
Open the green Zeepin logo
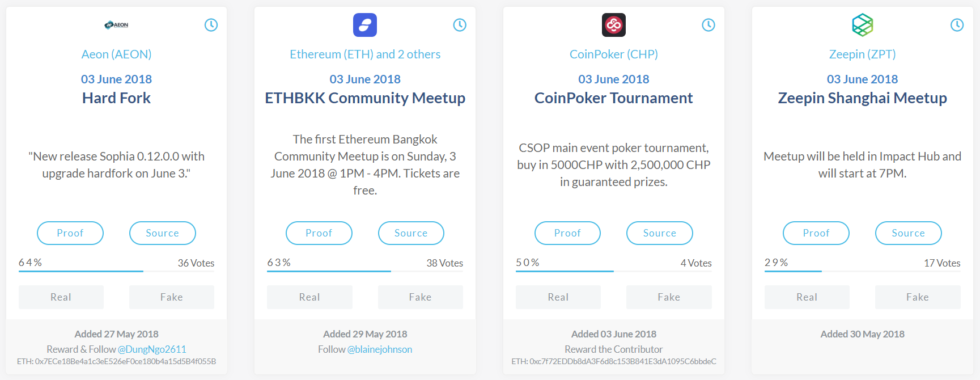[x=862, y=25]
